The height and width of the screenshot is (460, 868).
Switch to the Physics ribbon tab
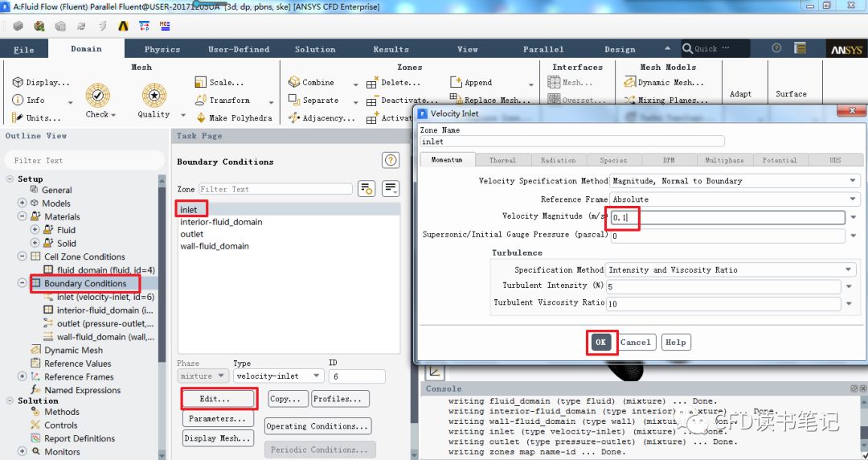162,49
